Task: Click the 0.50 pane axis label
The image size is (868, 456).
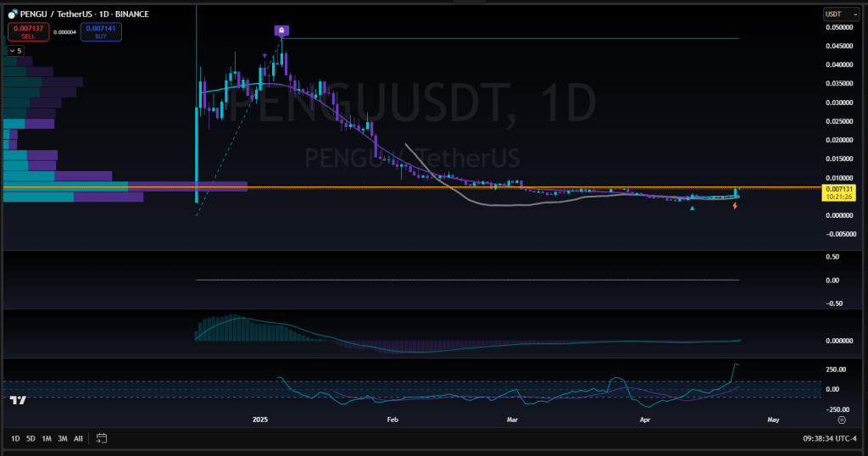Action: click(x=832, y=257)
